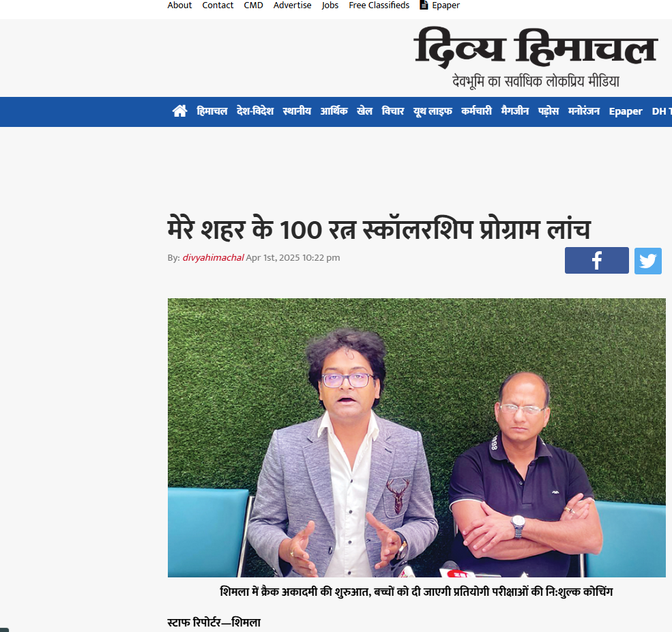The image size is (672, 632).
Task: Share article via Facebook icon button
Action: point(596,260)
